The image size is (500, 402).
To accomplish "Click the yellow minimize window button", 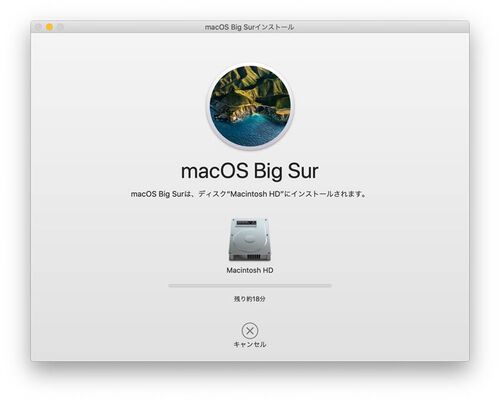I will coord(49,27).
